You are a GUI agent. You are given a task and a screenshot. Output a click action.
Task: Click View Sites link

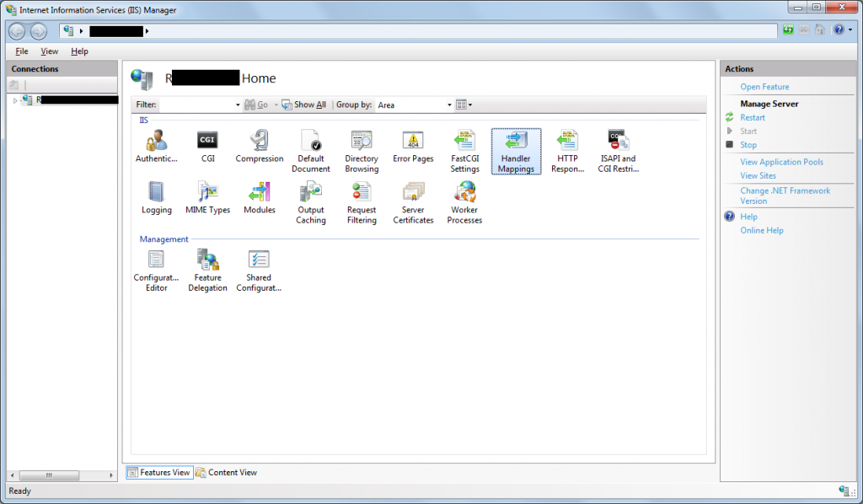(x=758, y=175)
